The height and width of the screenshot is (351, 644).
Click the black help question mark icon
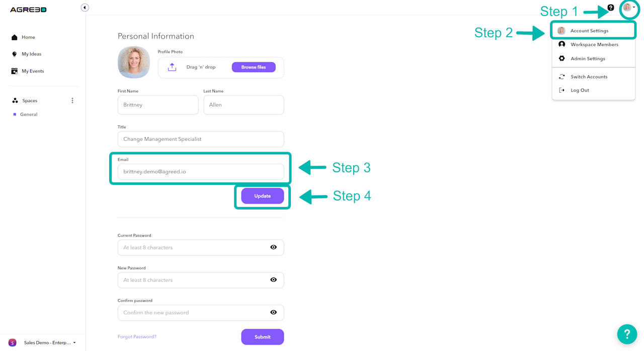point(611,8)
